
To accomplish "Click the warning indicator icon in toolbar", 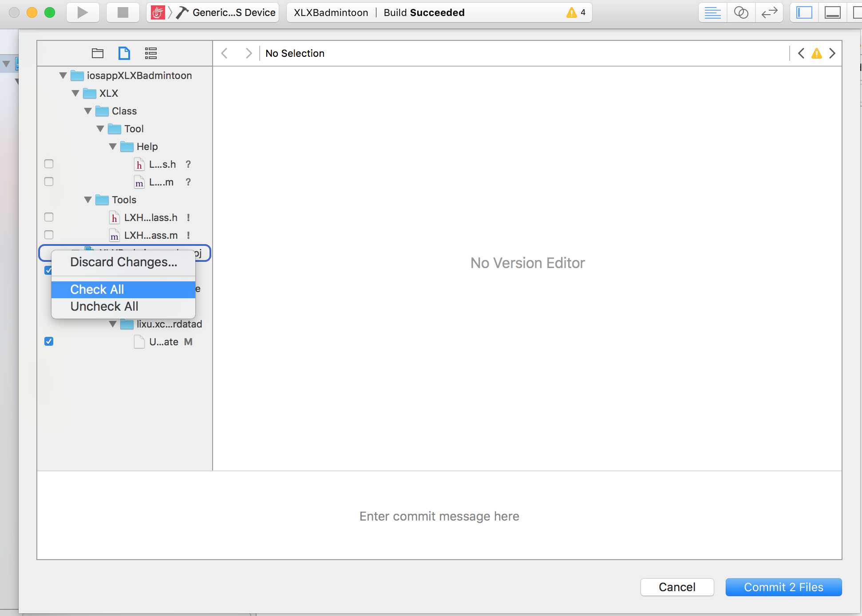I will click(x=571, y=12).
